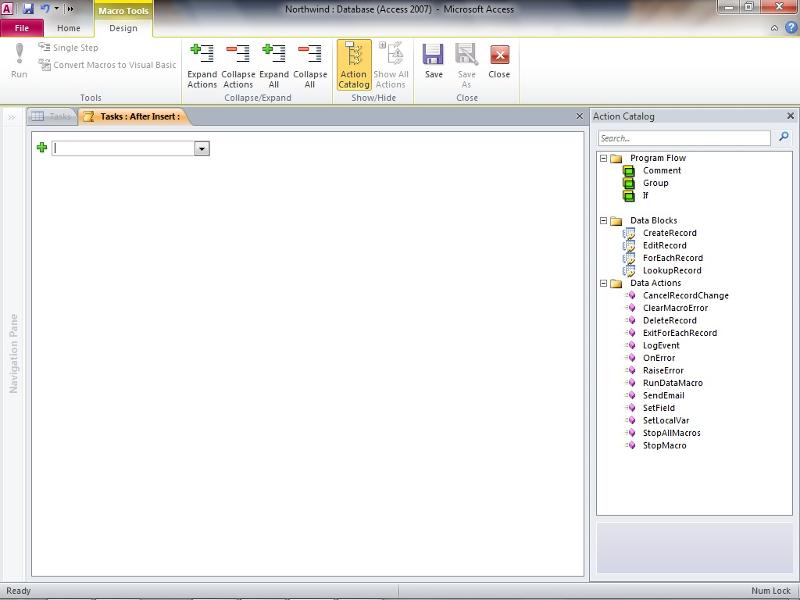Switch to the Tasks table tab

click(x=51, y=116)
